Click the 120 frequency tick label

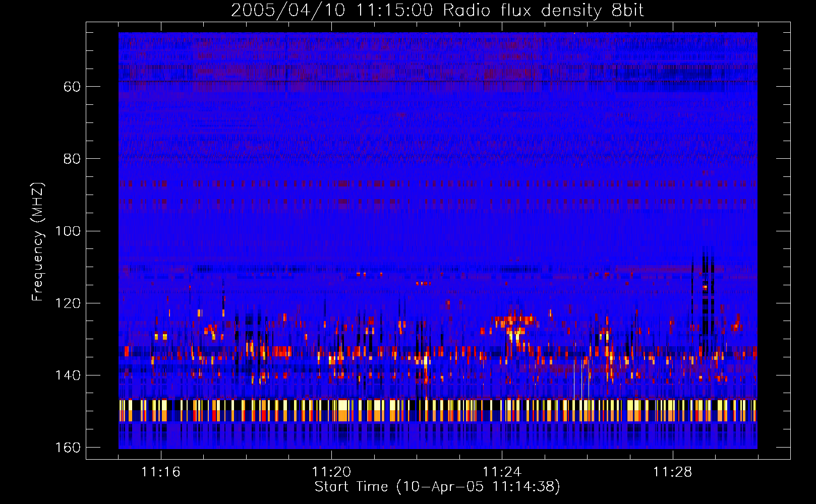68,303
